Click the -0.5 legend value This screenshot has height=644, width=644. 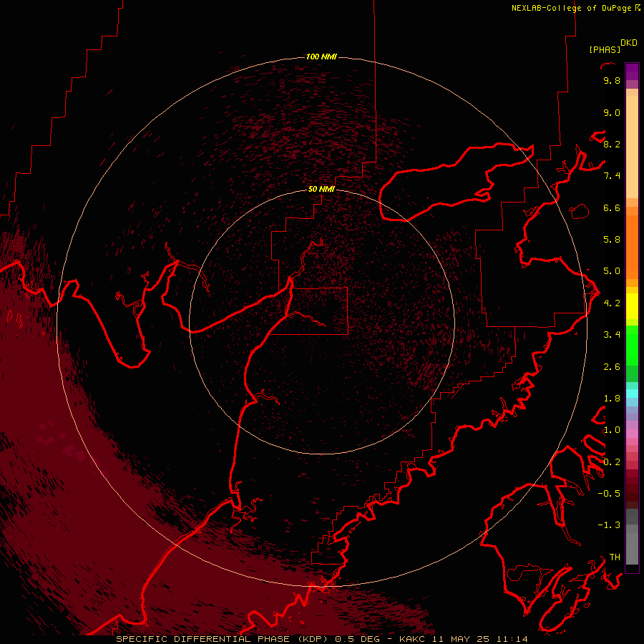609,494
